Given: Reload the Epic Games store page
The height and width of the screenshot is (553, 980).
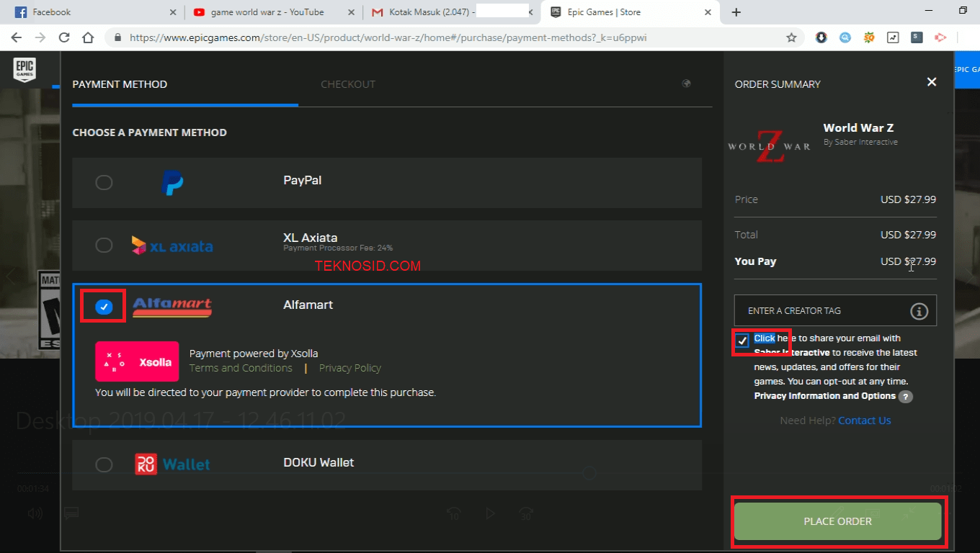Looking at the screenshot, I should click(x=64, y=37).
